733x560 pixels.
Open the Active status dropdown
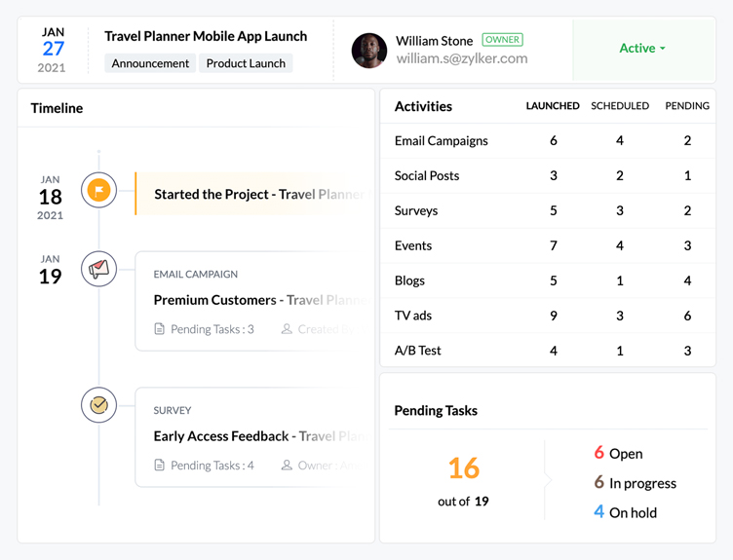point(642,49)
